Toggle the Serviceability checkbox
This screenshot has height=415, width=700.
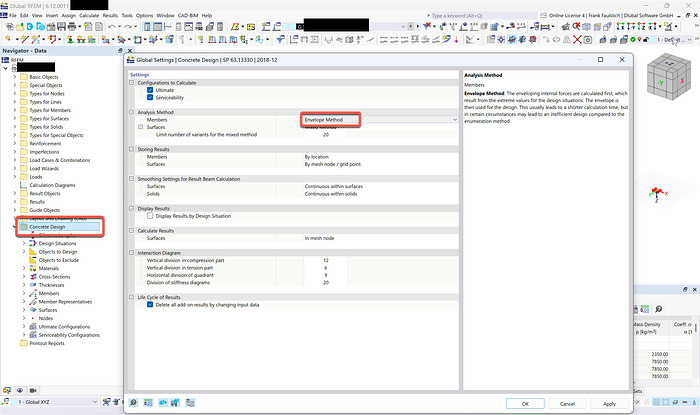pyautogui.click(x=150, y=98)
